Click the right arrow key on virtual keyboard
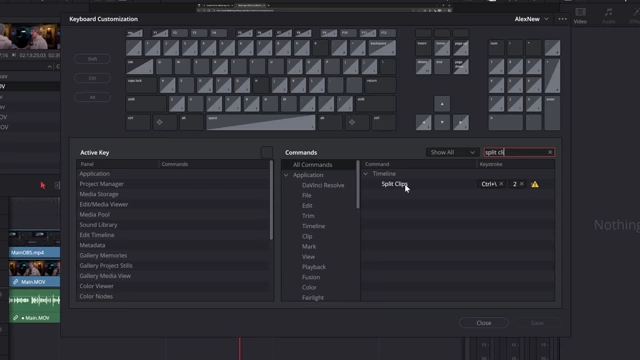The height and width of the screenshot is (360, 640). click(461, 122)
